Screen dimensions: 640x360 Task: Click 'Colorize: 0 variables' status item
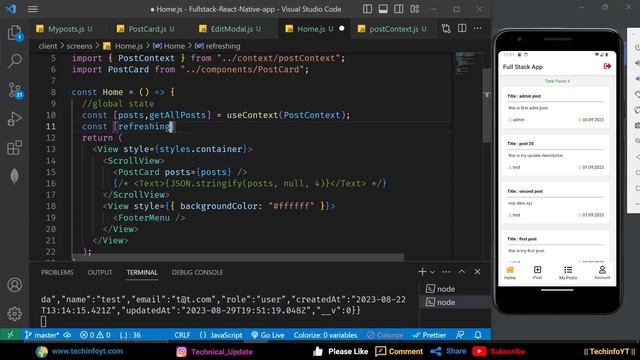325,335
